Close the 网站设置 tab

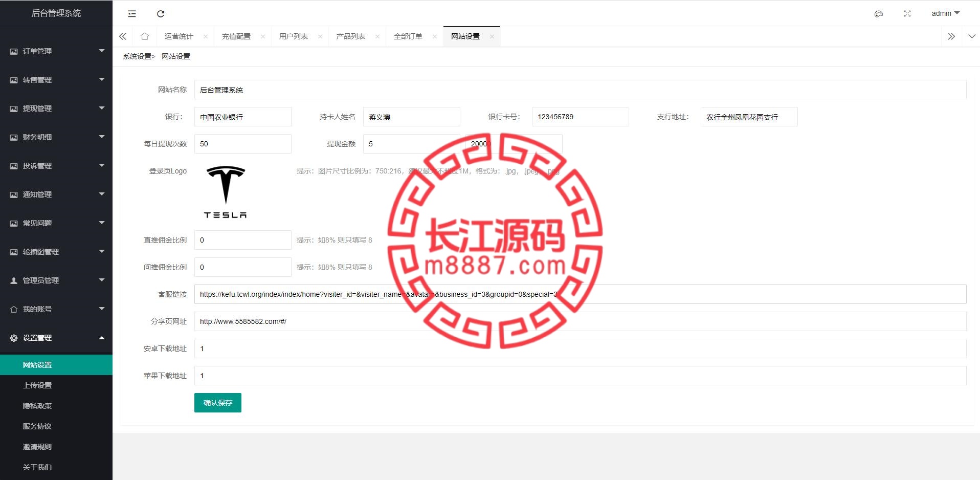pos(492,36)
